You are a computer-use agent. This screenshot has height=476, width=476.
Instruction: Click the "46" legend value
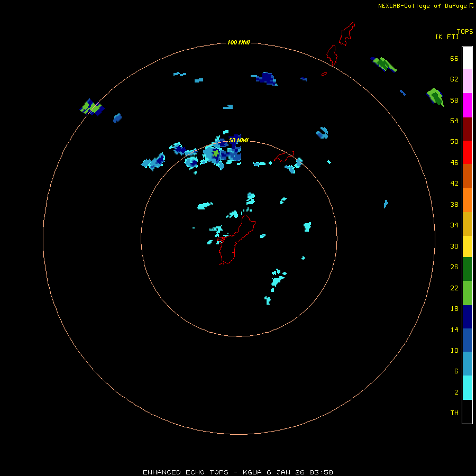454,162
